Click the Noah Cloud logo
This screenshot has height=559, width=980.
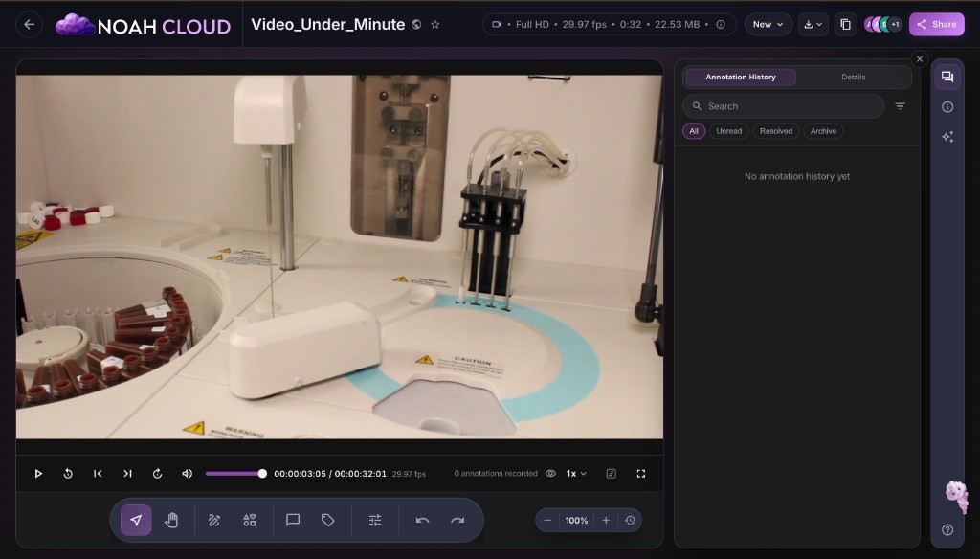coord(144,25)
